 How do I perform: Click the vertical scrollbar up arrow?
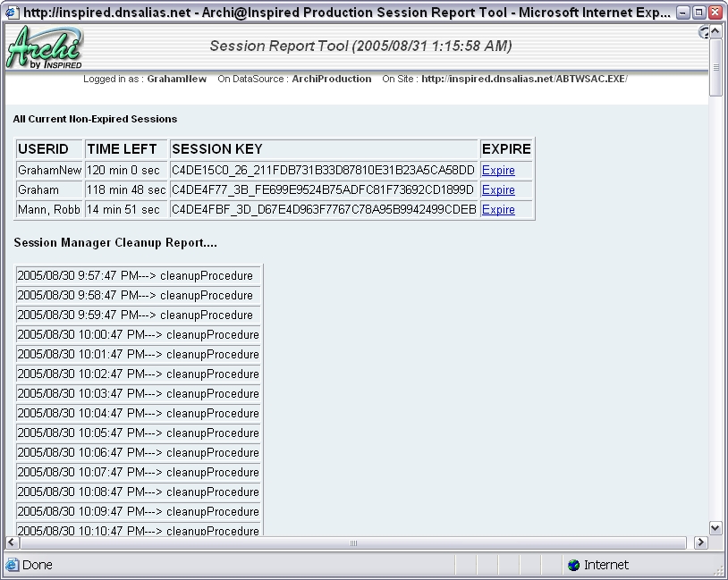pyautogui.click(x=715, y=32)
